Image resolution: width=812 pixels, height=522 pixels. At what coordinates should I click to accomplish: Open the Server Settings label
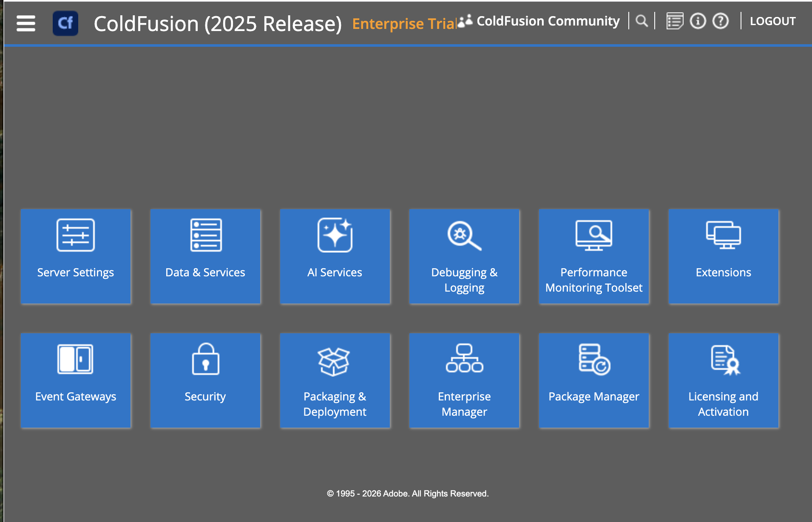(x=76, y=272)
